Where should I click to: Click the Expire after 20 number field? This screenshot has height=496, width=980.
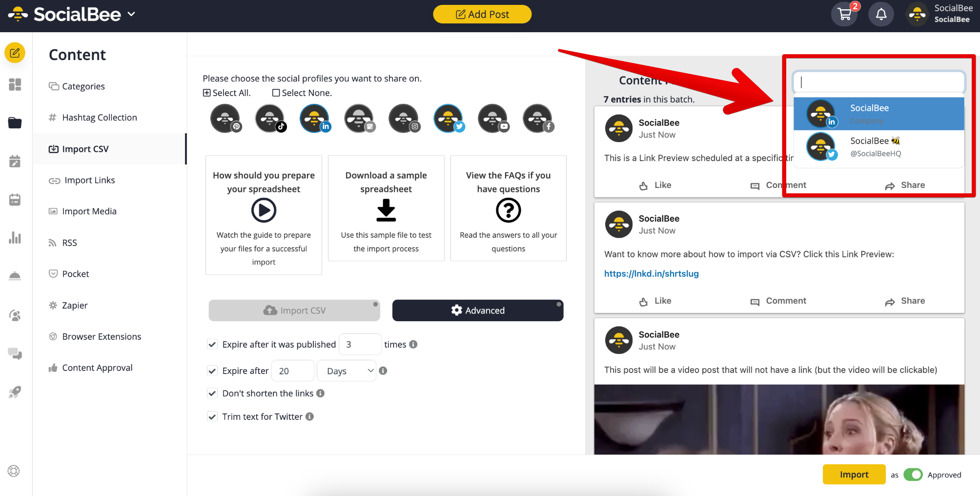292,371
